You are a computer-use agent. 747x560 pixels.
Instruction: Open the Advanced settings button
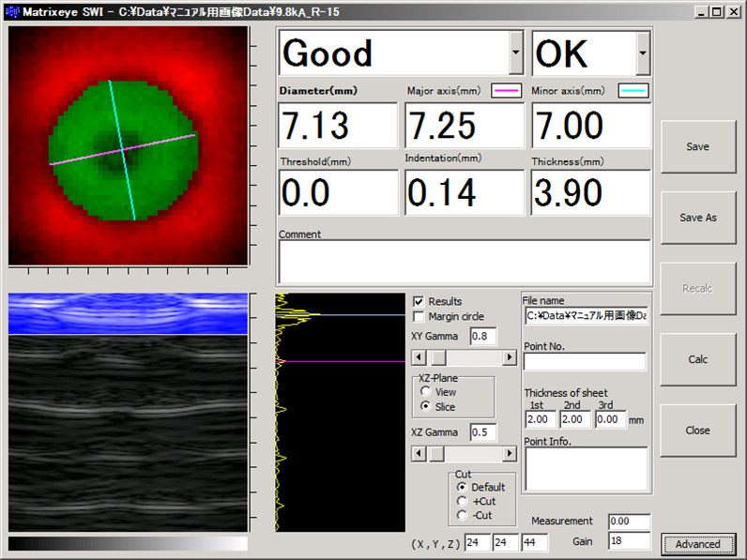(697, 544)
